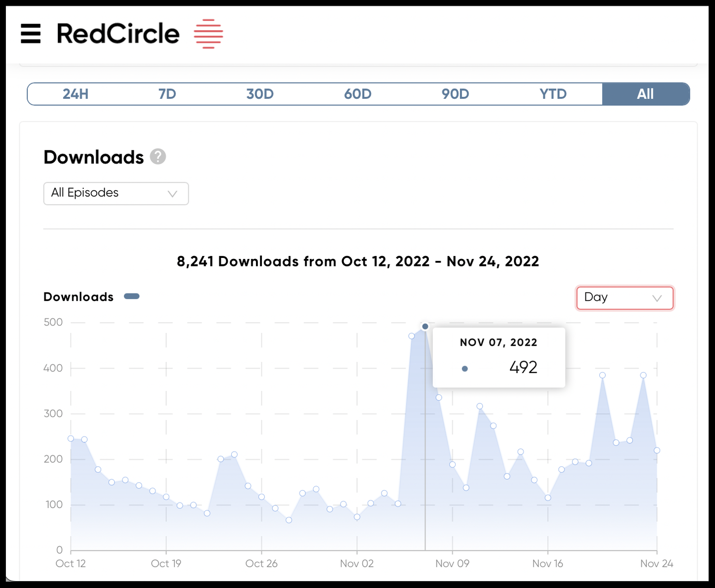Show the 90D time range
The image size is (715, 588).
(x=455, y=94)
